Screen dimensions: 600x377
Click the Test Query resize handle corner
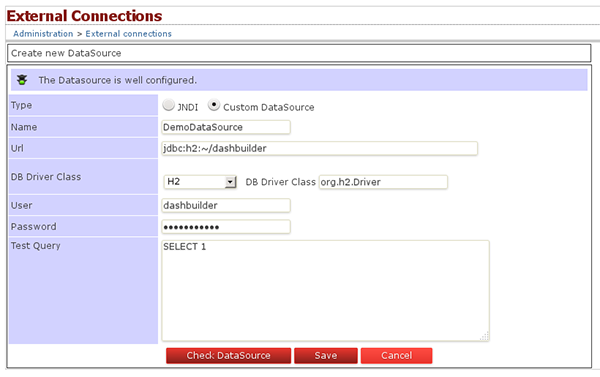[484, 336]
